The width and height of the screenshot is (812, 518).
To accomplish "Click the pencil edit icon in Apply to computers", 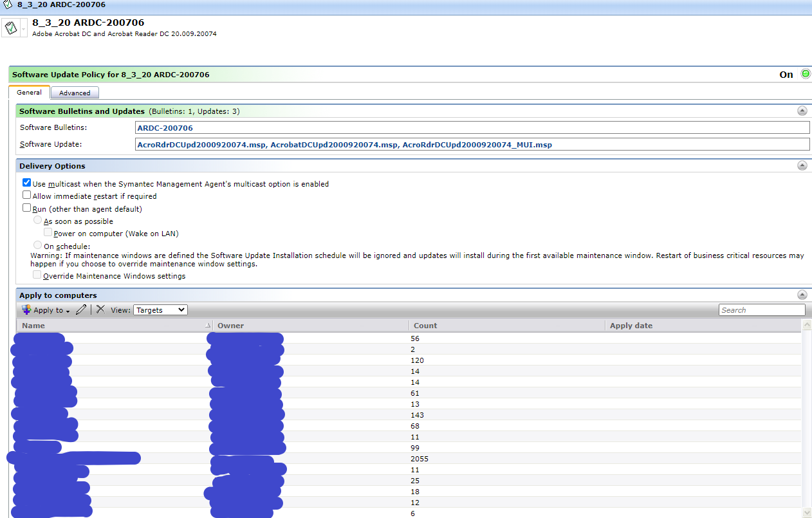I will point(81,310).
